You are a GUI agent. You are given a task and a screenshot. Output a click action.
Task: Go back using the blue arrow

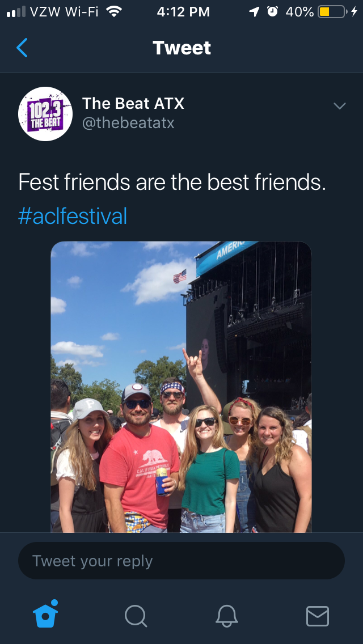(x=22, y=48)
